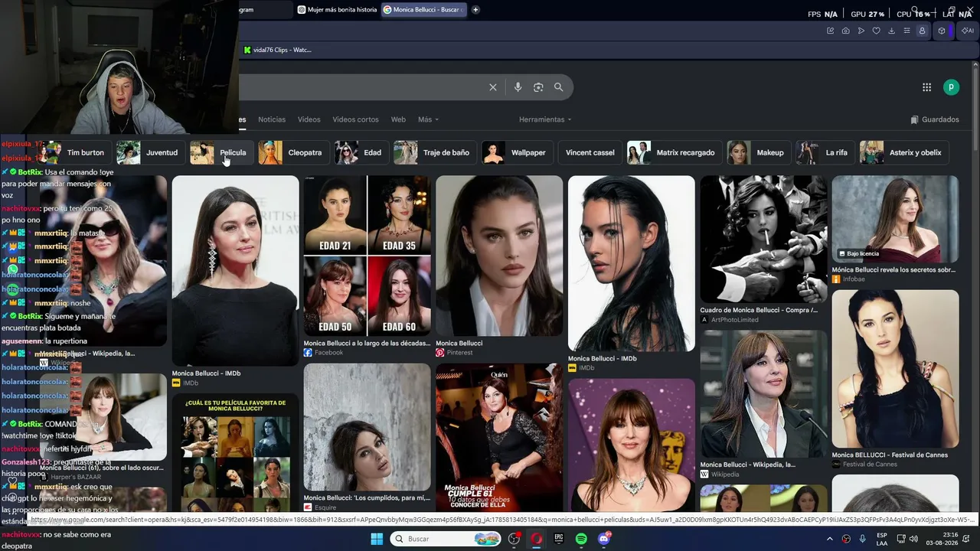Viewport: 980px width, 551px height.
Task: Open the browser toolbar edit/note icon
Action: tap(830, 31)
